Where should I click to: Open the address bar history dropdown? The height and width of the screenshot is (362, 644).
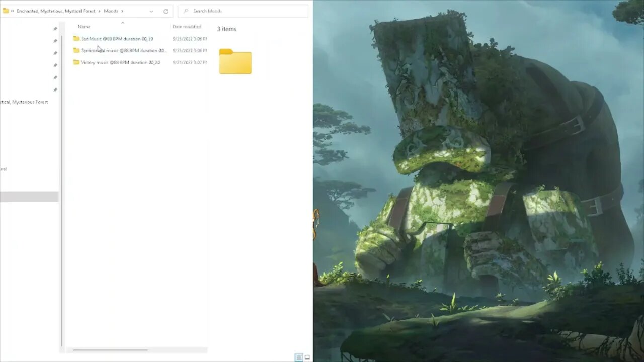[x=151, y=11]
